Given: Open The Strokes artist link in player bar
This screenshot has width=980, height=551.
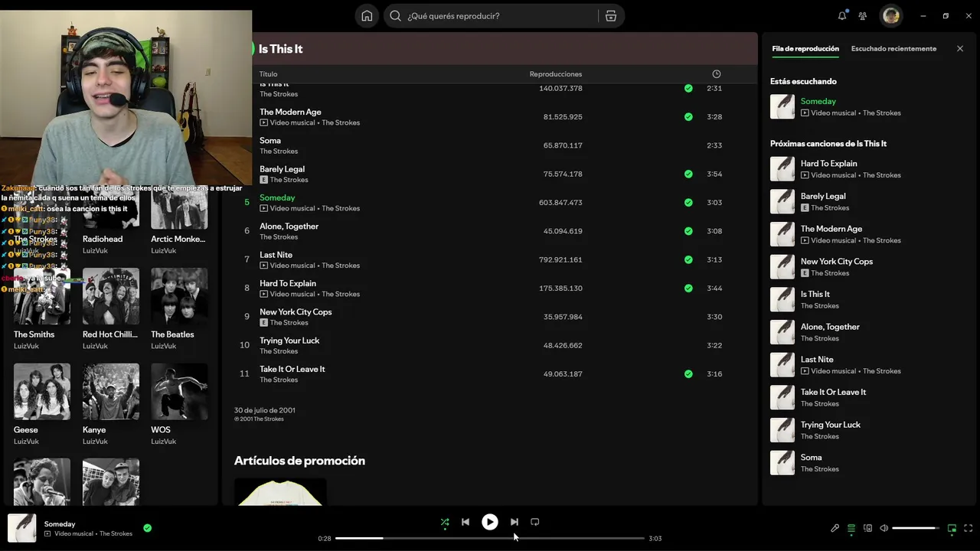Looking at the screenshot, I should pos(116,533).
